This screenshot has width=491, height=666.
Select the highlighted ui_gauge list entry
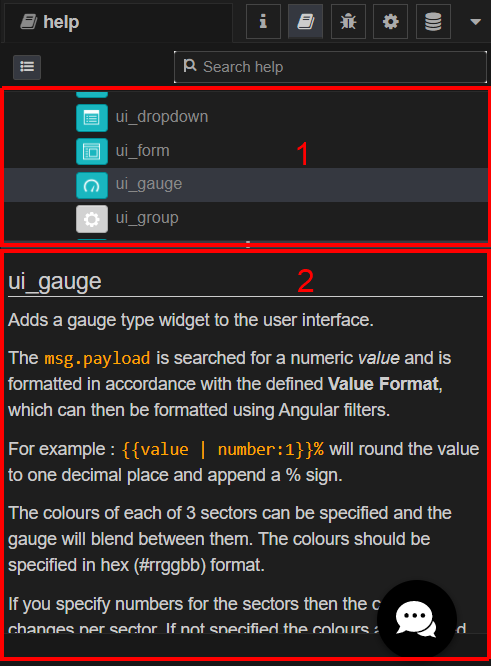[x=246, y=185]
